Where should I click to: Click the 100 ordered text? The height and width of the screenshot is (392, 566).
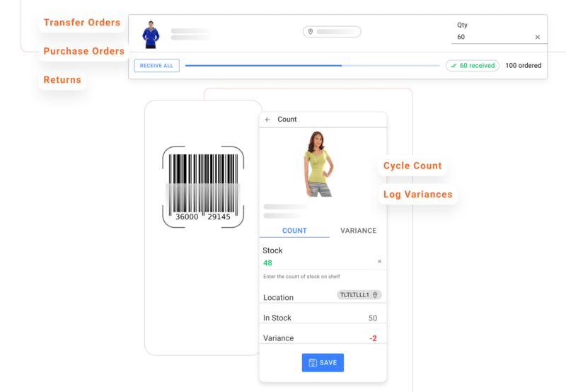pos(523,65)
